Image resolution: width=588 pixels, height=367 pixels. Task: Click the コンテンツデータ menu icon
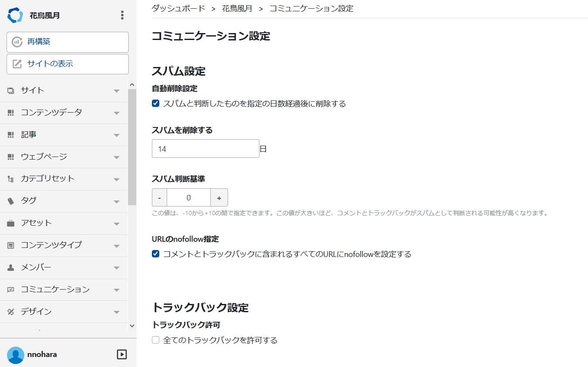point(11,113)
